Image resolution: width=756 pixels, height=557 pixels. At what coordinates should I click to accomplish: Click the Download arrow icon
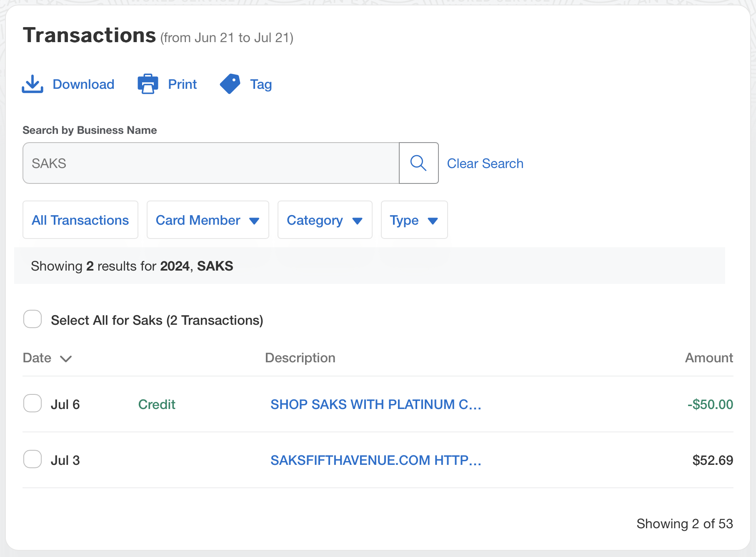click(33, 84)
